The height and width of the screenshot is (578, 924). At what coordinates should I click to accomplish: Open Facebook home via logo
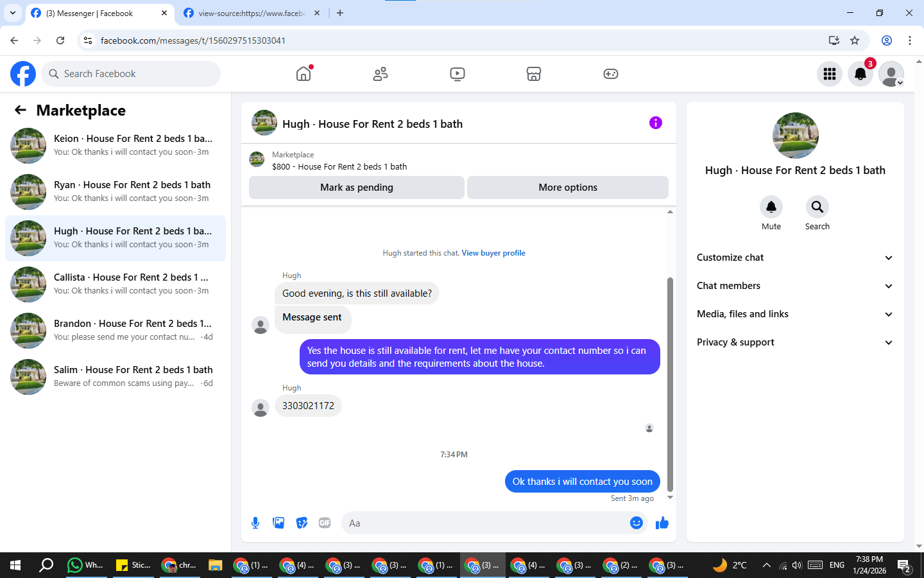coord(23,74)
